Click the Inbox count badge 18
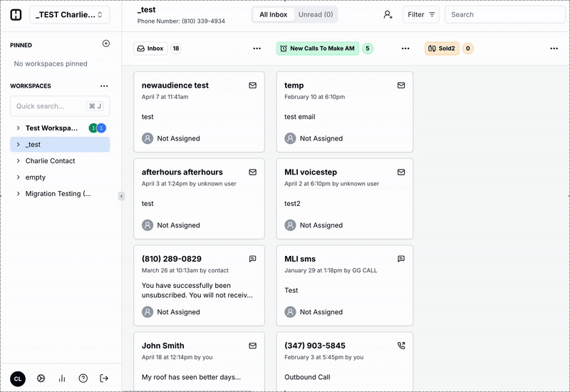 (x=176, y=48)
